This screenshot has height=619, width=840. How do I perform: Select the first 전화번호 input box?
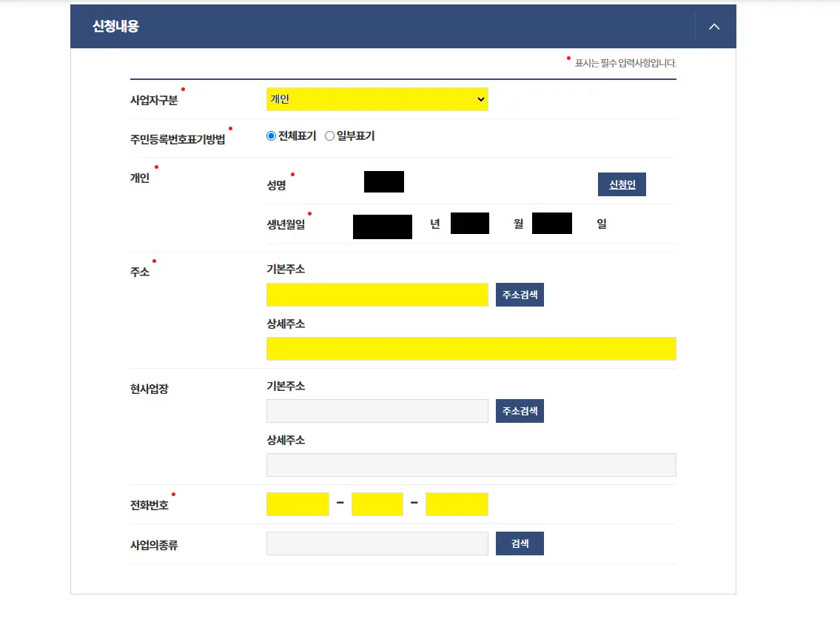tap(298, 503)
